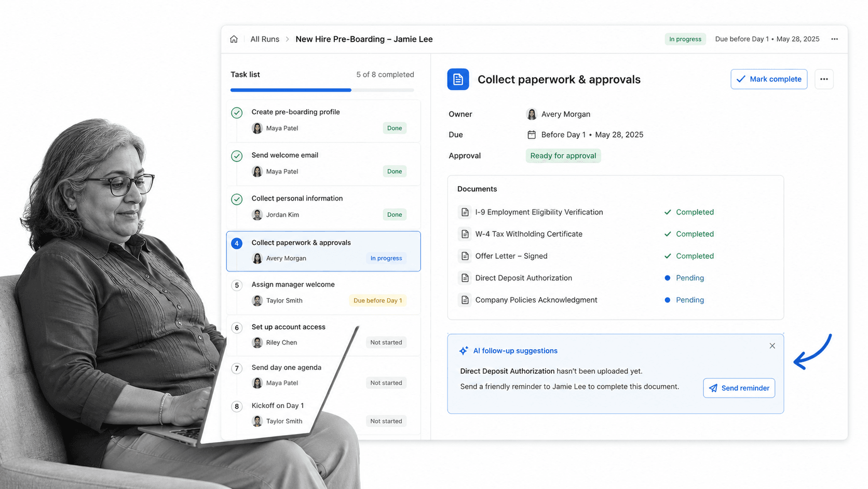Open Send day one agenda task
The width and height of the screenshot is (868, 489).
(x=323, y=376)
